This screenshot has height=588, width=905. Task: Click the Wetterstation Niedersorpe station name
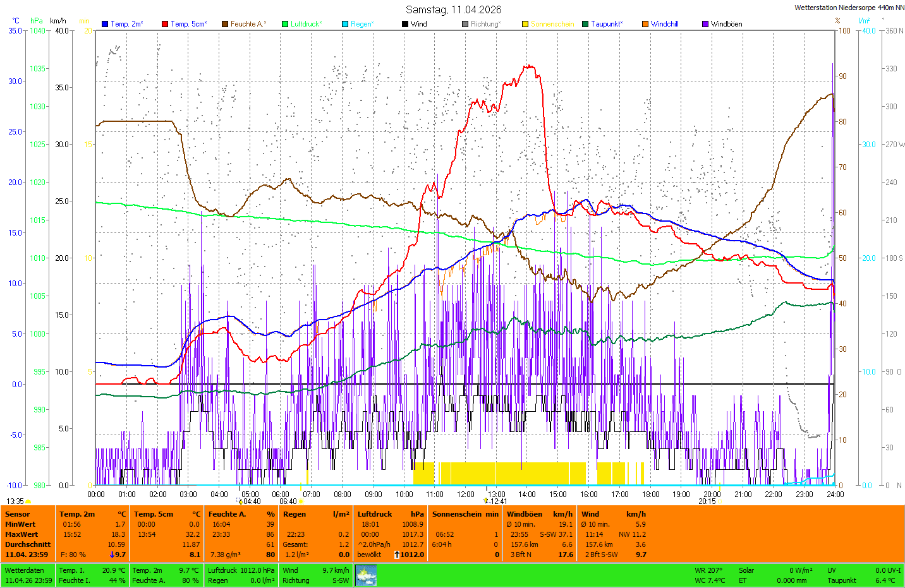(849, 8)
